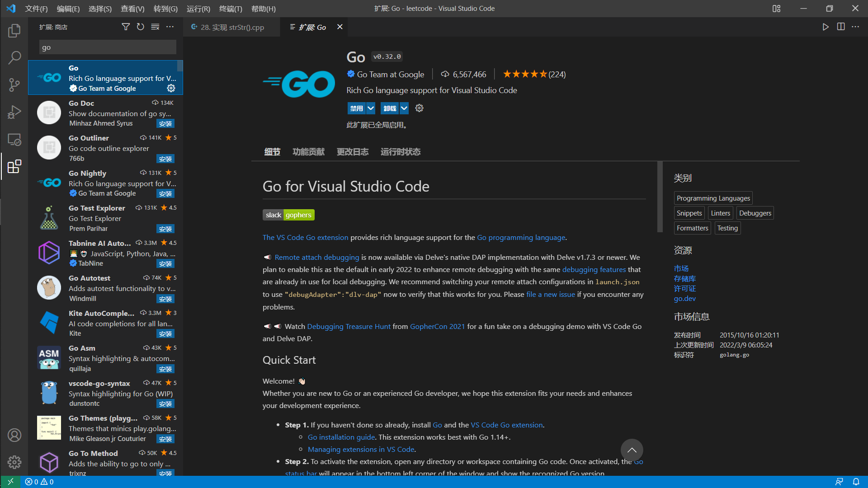Open Manage gear in activity bar
Screen dimensions: 868x488
click(14, 462)
